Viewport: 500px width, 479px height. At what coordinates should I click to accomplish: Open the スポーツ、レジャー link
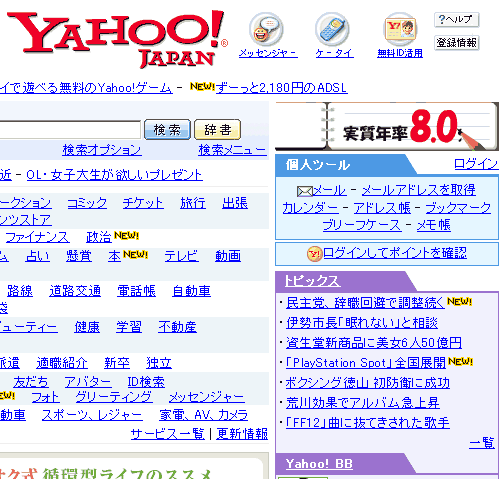click(92, 415)
